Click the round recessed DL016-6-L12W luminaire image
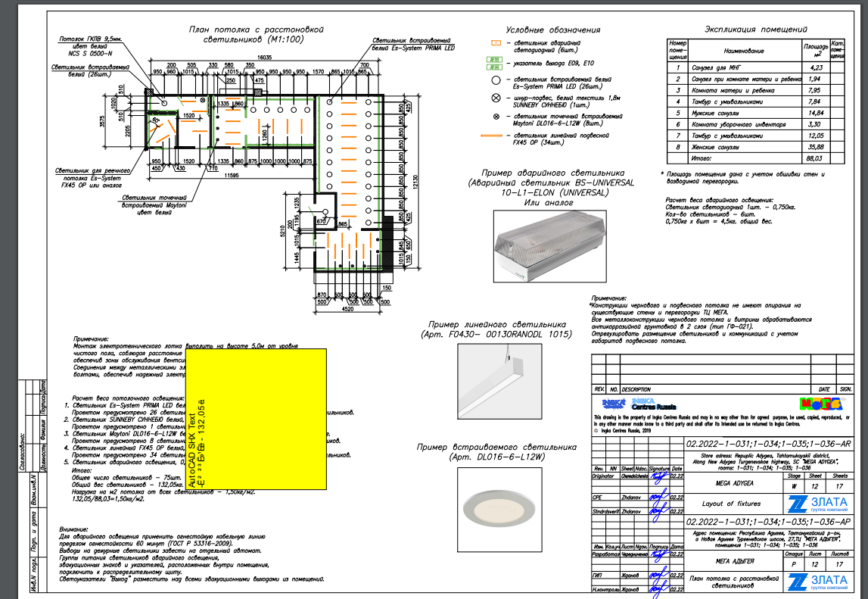 [499, 510]
